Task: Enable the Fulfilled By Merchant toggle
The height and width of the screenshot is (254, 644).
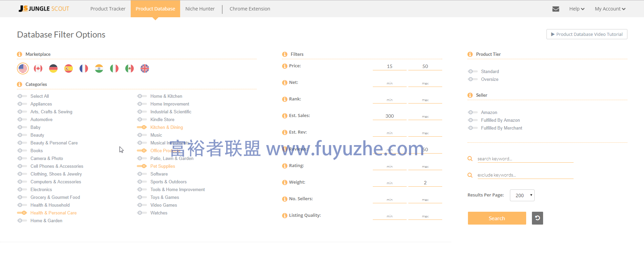Action: coord(473,128)
